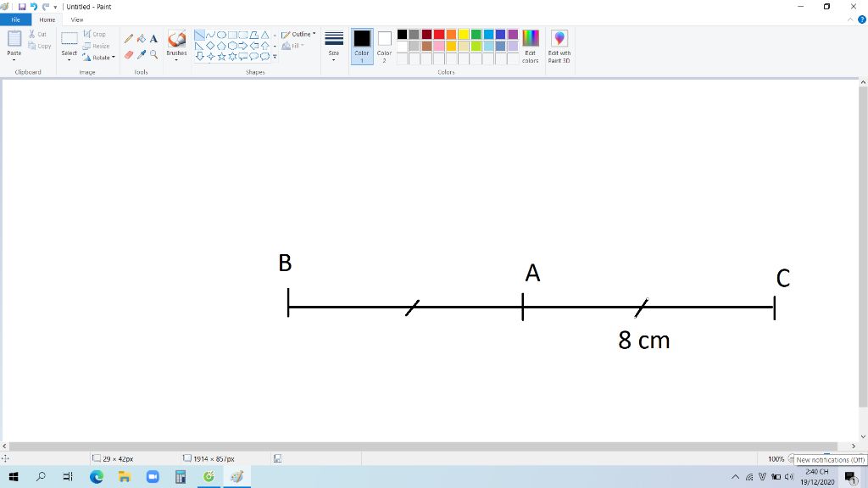
Task: Select the Color picker tool
Action: (140, 55)
